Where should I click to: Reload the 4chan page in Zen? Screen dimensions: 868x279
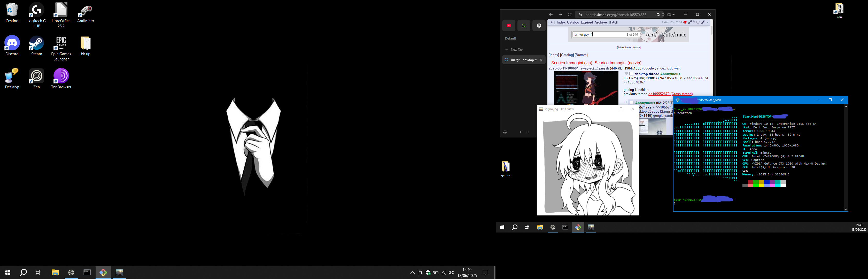(x=569, y=14)
